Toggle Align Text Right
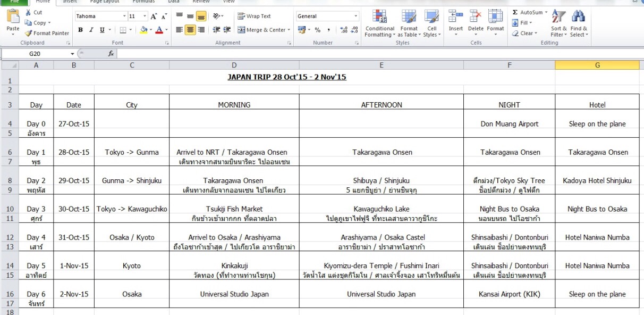 [x=201, y=30]
